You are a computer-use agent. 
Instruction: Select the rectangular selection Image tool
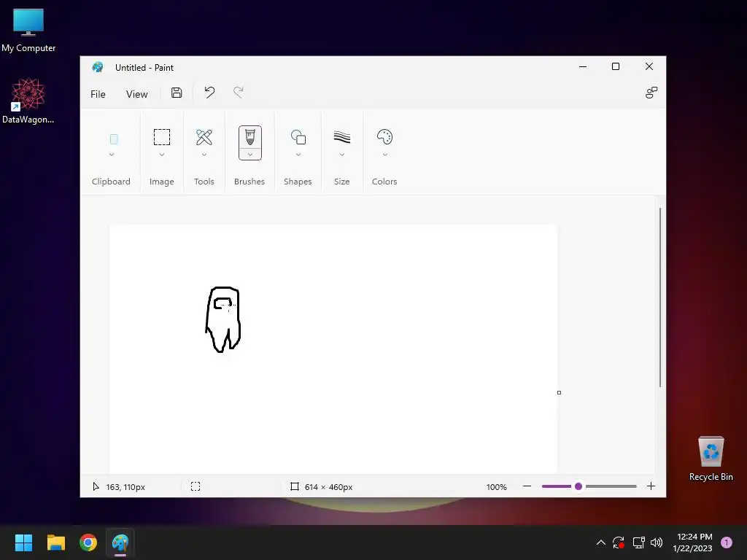[162, 137]
